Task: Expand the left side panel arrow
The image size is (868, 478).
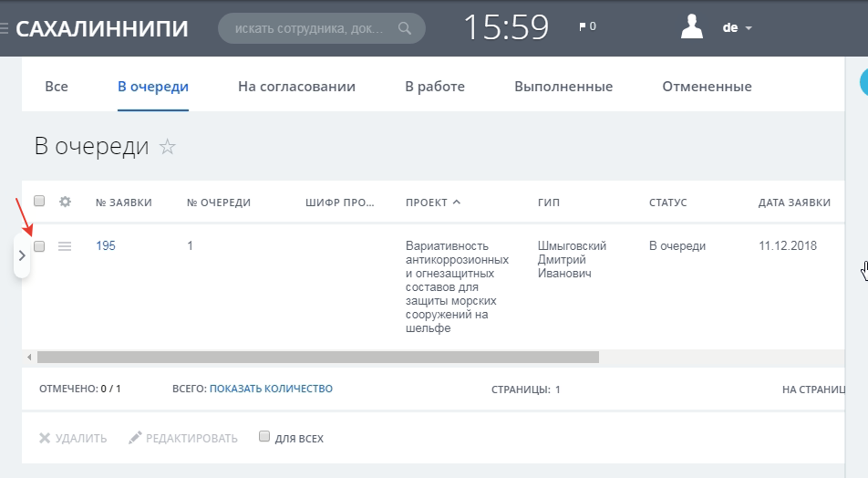Action: click(22, 256)
